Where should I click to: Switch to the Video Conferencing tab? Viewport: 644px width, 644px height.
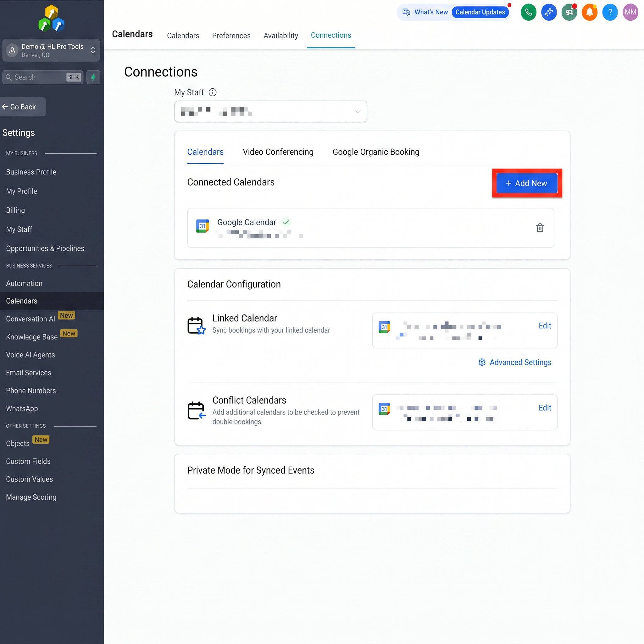[x=278, y=152]
